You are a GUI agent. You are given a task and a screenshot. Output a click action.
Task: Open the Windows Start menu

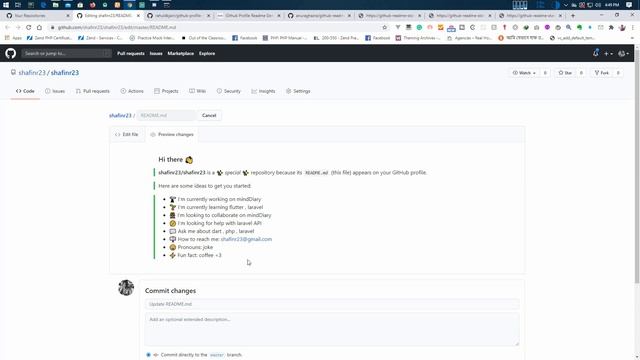6,5
